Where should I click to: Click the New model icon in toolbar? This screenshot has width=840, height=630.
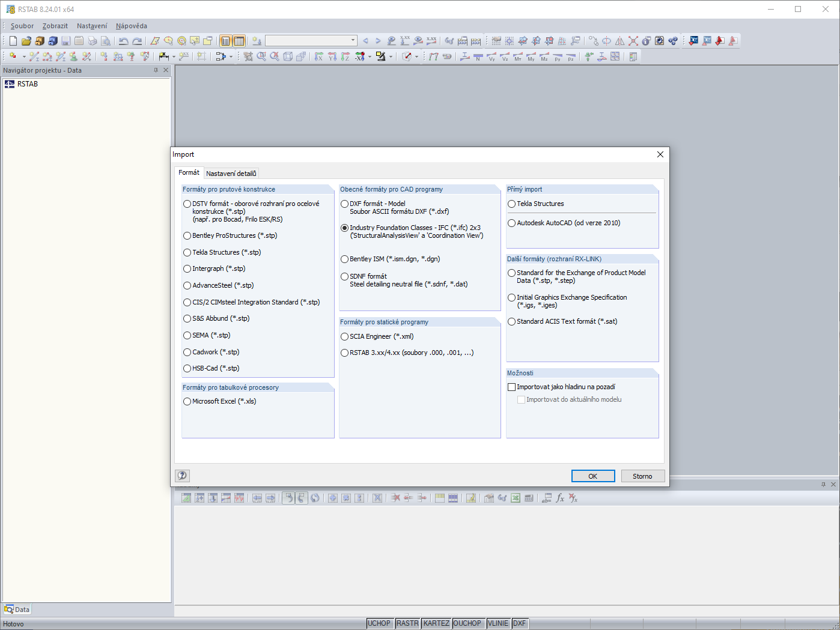point(13,41)
